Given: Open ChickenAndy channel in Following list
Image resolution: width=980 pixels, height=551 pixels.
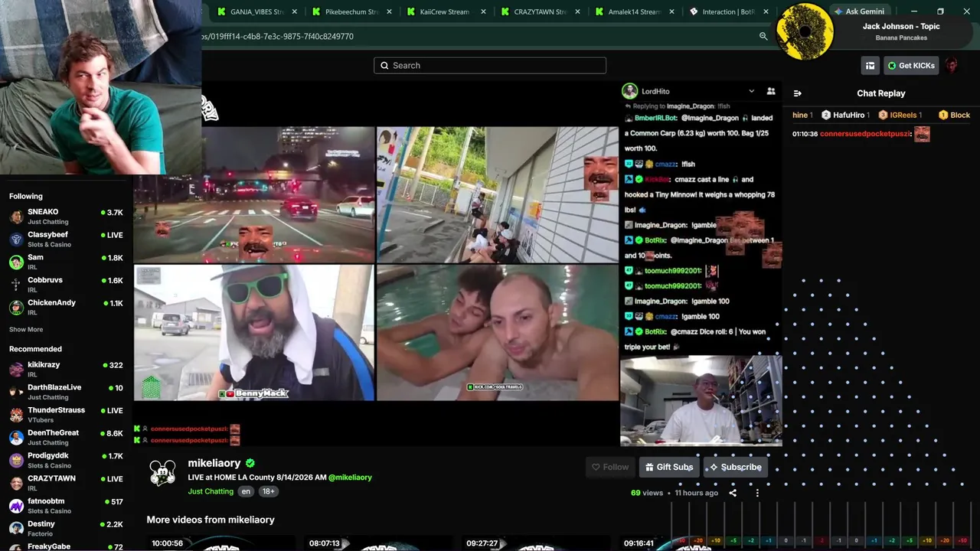Looking at the screenshot, I should [67, 308].
